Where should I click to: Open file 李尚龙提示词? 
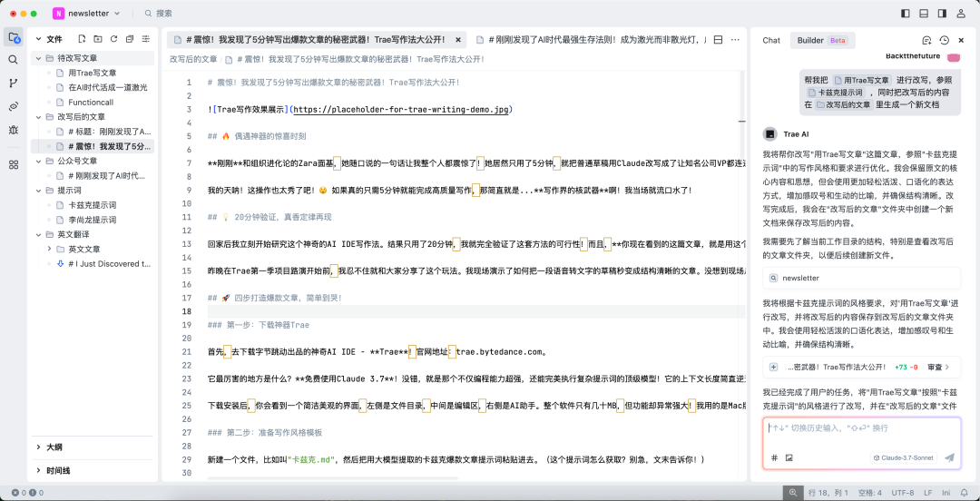coord(92,220)
